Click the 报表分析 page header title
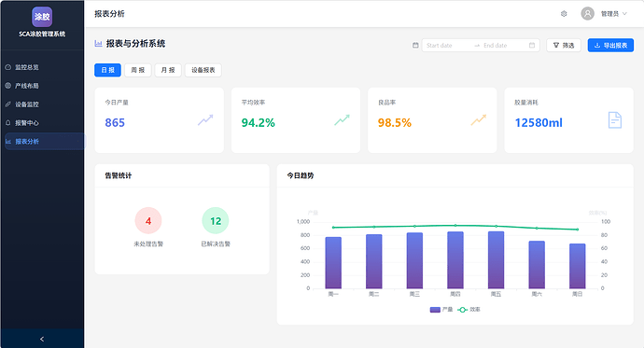This screenshot has width=644, height=348. coord(109,14)
